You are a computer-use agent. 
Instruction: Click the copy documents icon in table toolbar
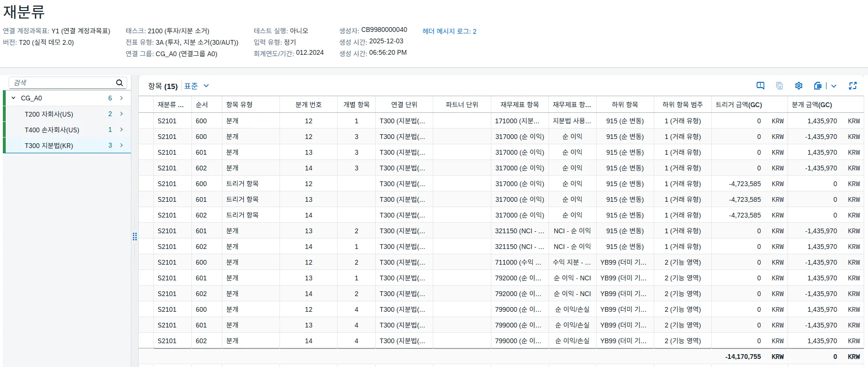[x=779, y=86]
